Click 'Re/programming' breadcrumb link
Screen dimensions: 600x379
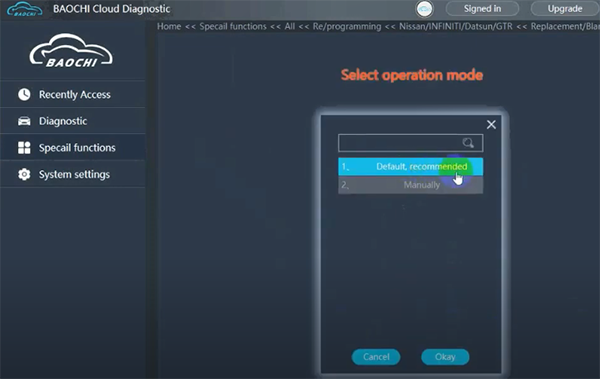click(x=347, y=26)
